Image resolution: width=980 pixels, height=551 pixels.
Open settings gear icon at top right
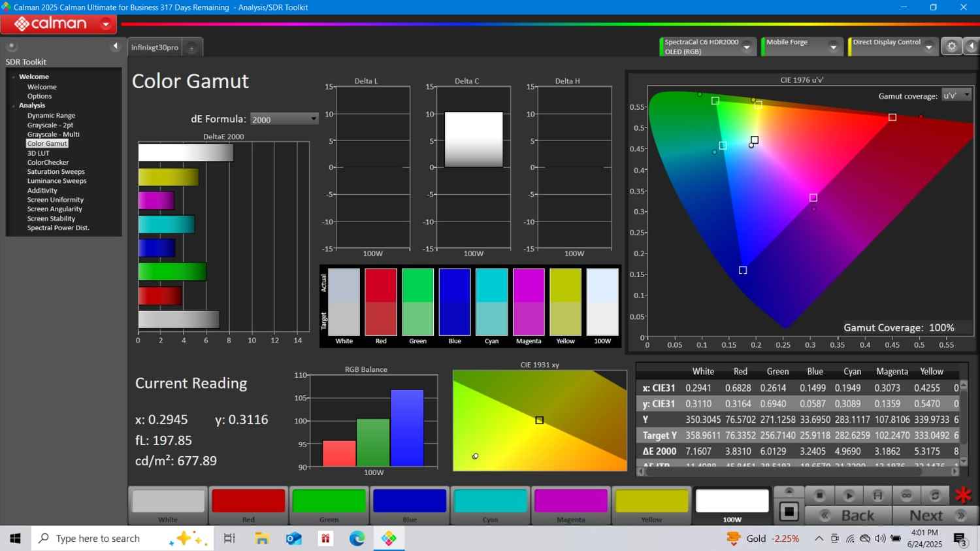tap(951, 46)
